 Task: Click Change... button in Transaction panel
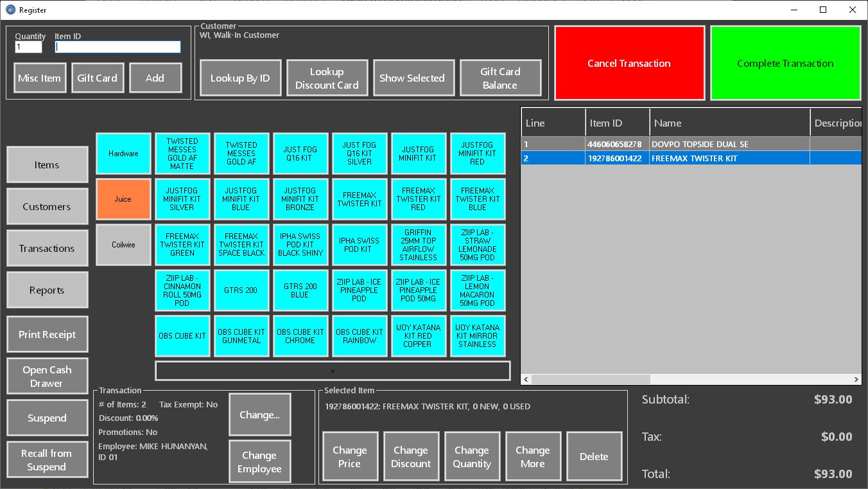[x=260, y=414]
